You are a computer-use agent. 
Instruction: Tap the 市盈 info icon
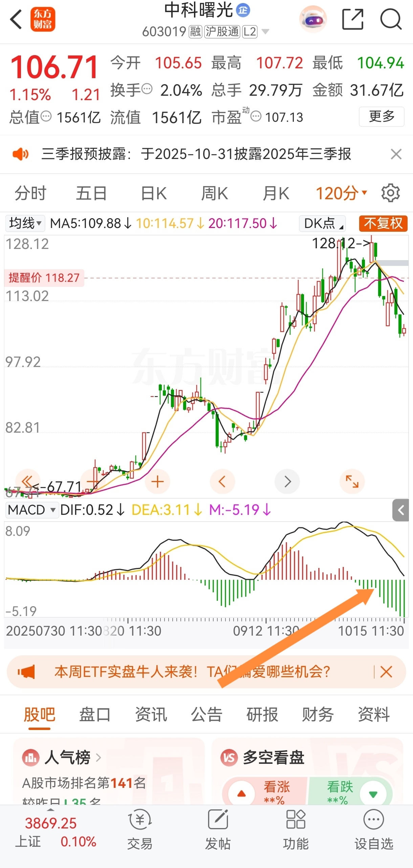[x=256, y=117]
